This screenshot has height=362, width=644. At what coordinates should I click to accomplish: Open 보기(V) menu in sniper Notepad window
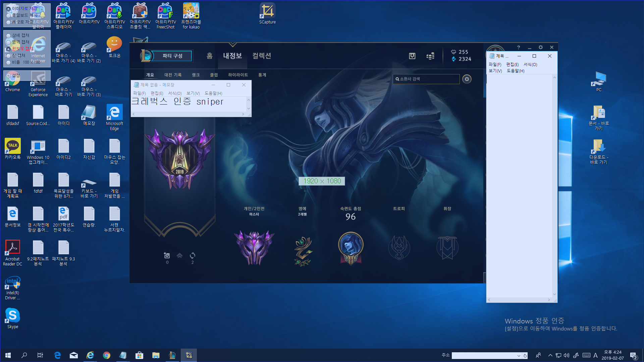(x=193, y=93)
